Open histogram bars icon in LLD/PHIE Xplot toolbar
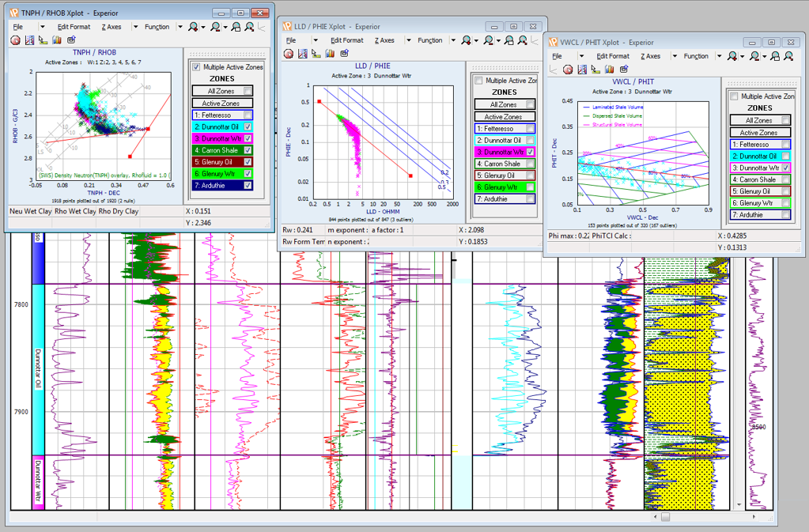This screenshot has height=532, width=809. (331, 54)
